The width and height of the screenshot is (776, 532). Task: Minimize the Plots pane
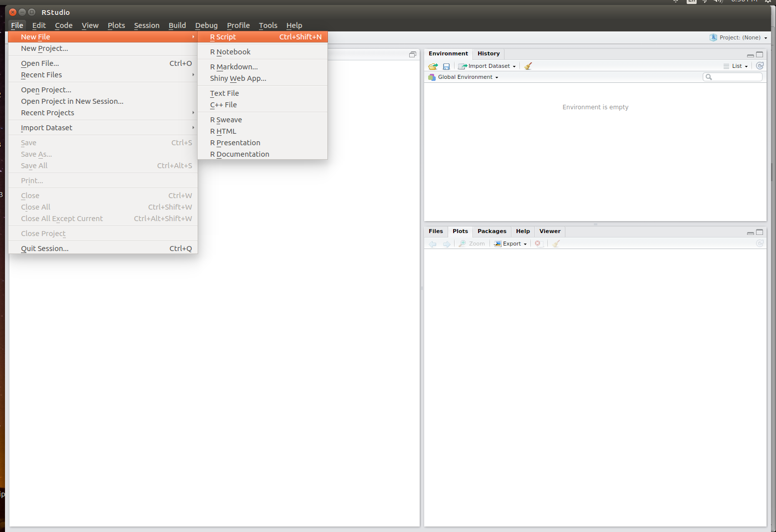[750, 233]
